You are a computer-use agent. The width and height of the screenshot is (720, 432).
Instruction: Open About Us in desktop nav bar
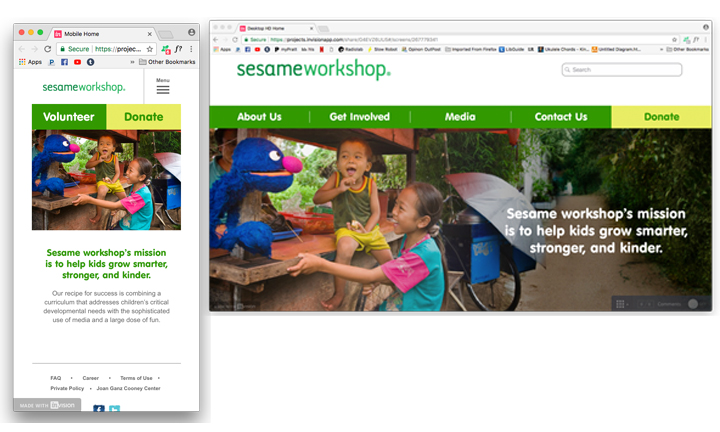pyautogui.click(x=259, y=117)
